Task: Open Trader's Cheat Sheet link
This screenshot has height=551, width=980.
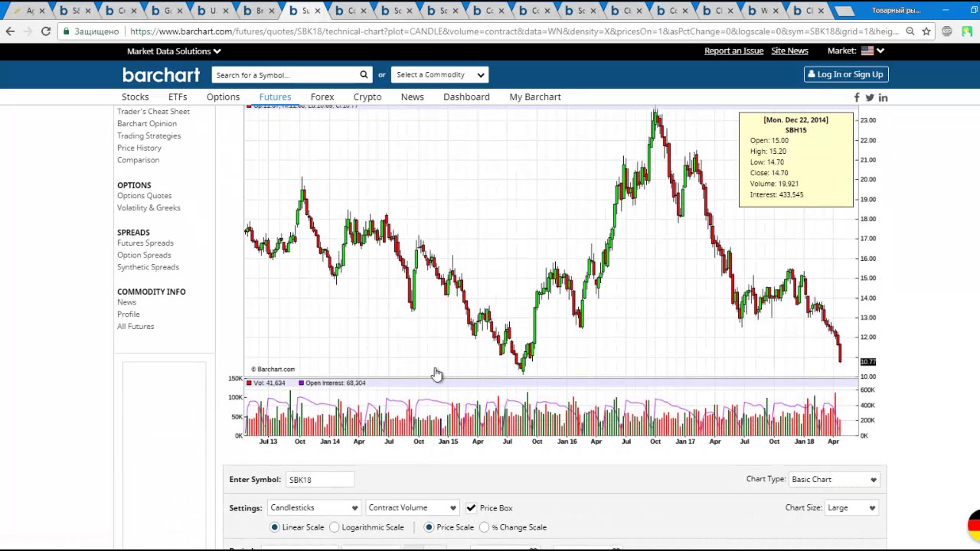Action: coord(153,112)
